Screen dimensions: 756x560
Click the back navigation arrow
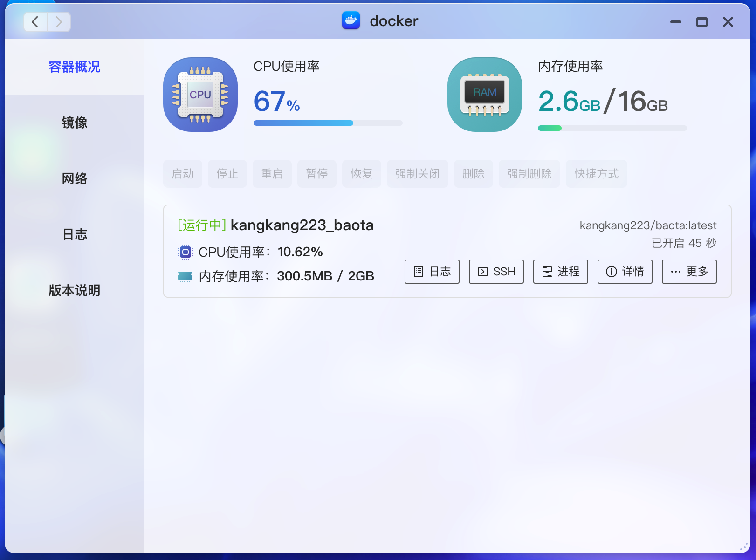[35, 22]
